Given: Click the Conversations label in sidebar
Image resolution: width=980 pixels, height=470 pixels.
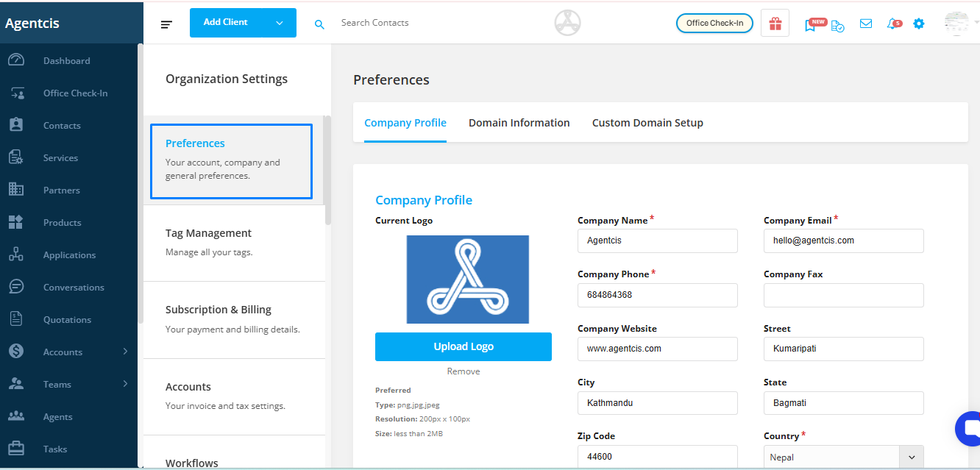Looking at the screenshot, I should coord(74,288).
